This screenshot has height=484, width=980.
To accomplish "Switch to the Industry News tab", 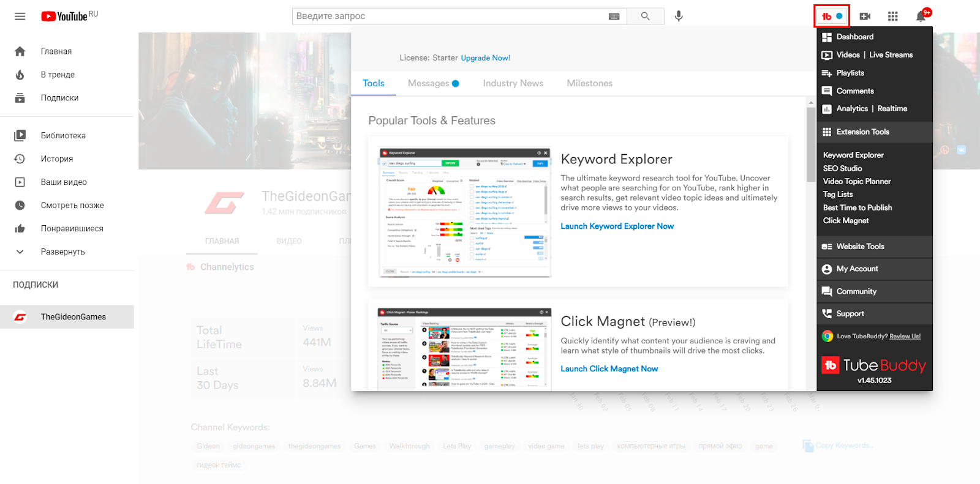I will tap(513, 83).
